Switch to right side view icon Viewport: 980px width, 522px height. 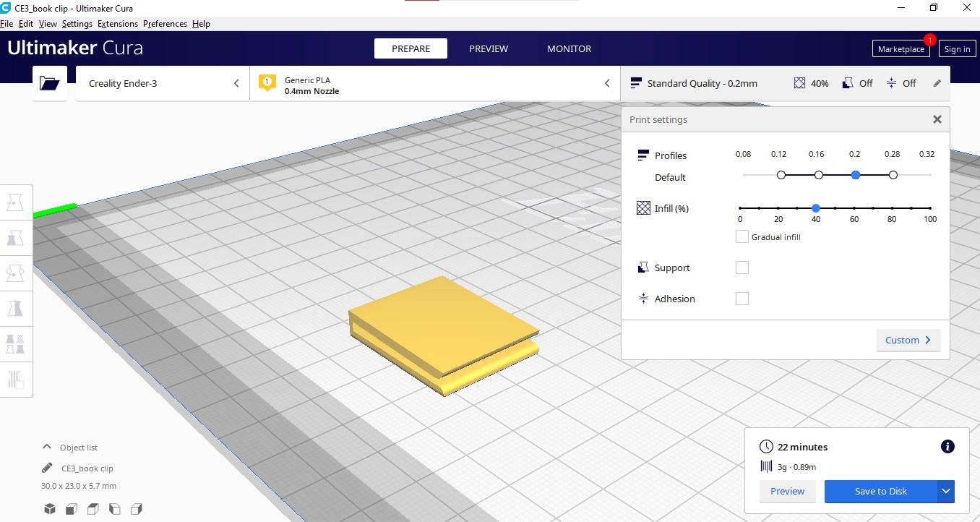[x=137, y=509]
